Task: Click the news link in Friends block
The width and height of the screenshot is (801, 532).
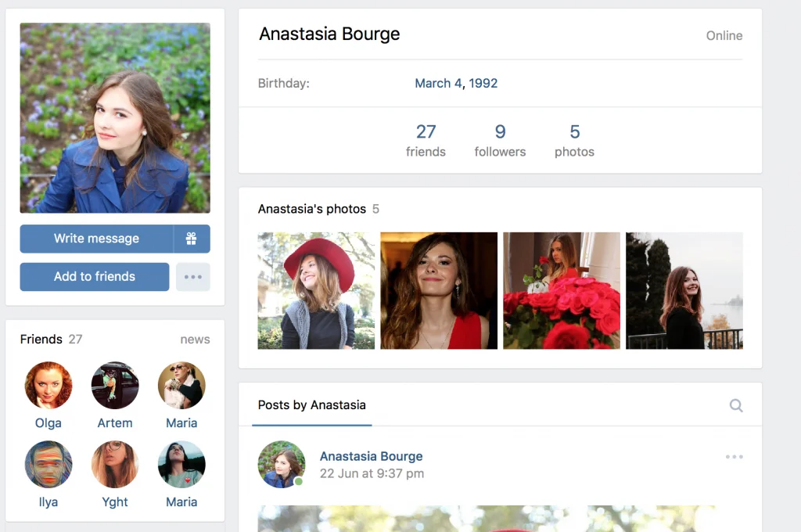Action: [195, 340]
